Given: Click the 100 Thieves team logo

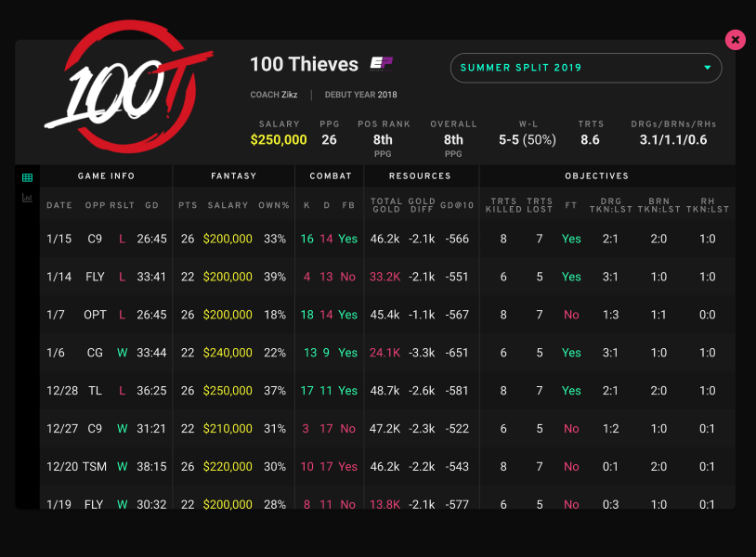Looking at the screenshot, I should point(129,86).
